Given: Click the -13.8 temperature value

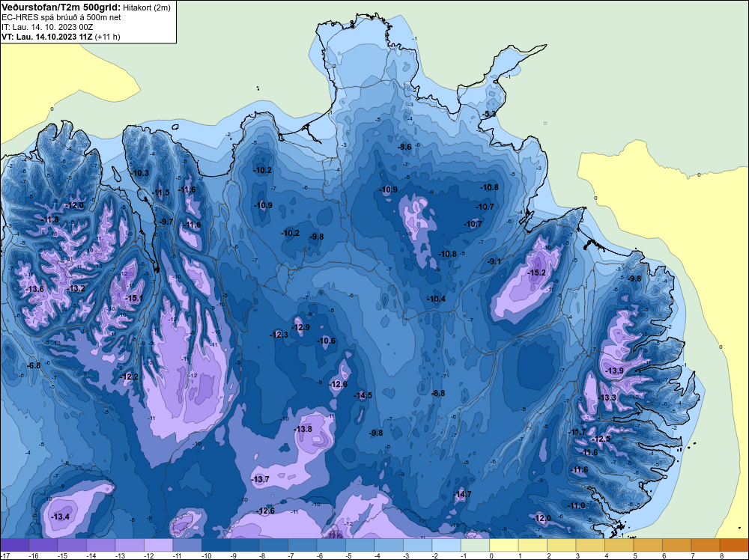Looking at the screenshot, I should 303,429.
